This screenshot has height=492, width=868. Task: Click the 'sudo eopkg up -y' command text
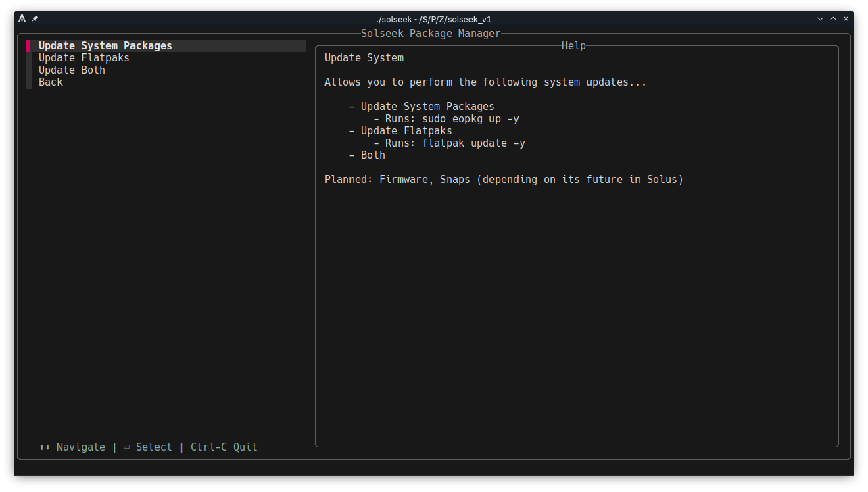pyautogui.click(x=471, y=119)
